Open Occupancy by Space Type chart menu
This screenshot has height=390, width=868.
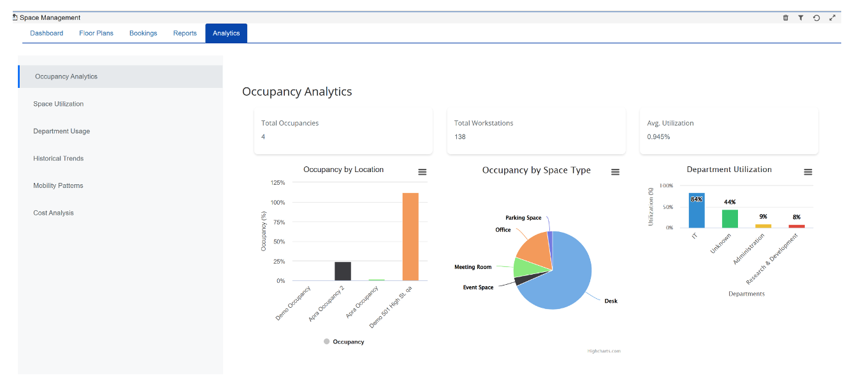(x=615, y=172)
